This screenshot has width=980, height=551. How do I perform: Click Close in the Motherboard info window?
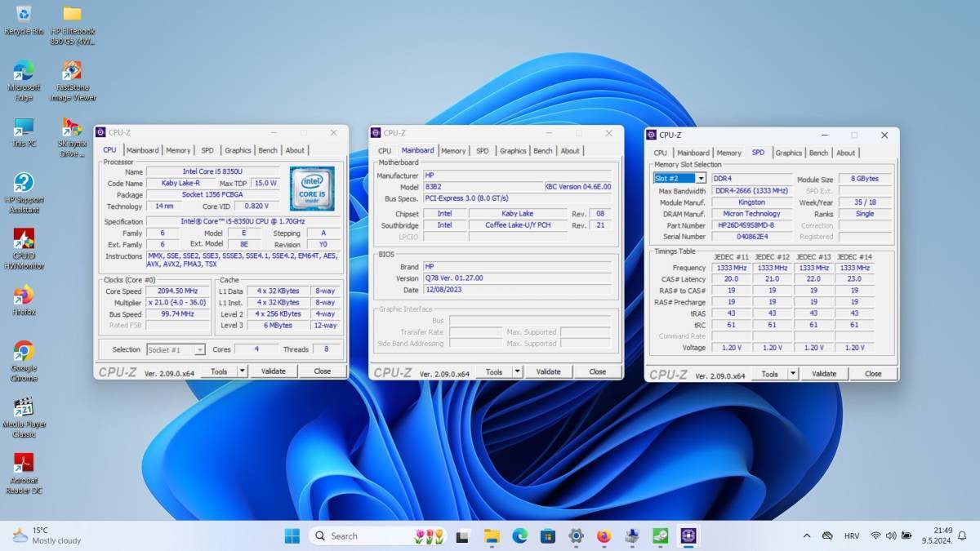(598, 372)
